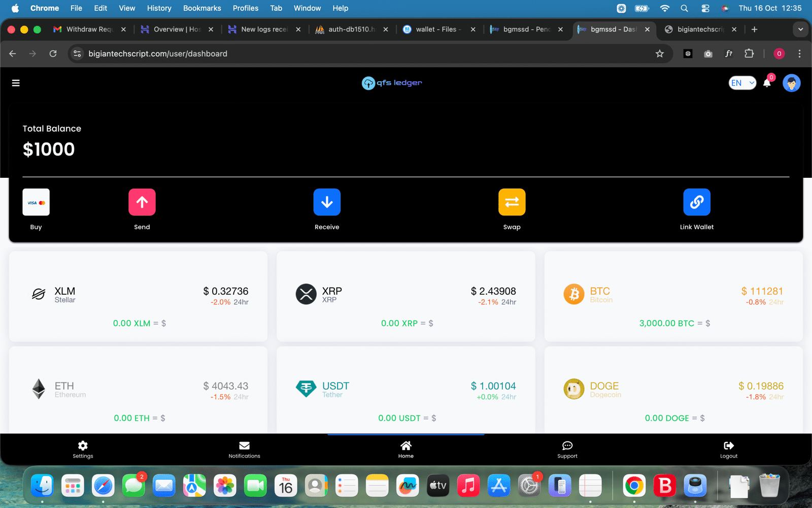Go to Support in bottom bar
The width and height of the screenshot is (812, 508).
(567, 449)
